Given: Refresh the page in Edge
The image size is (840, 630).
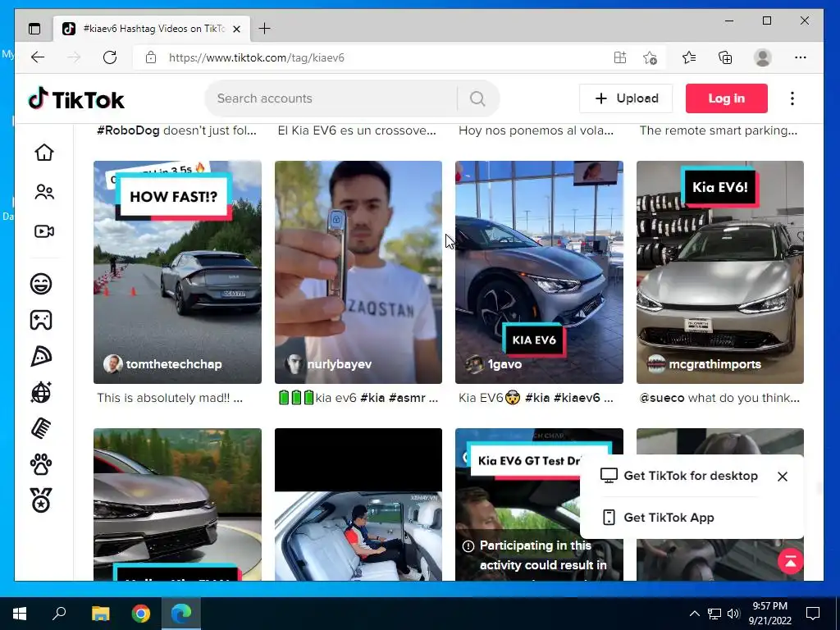Looking at the screenshot, I should coord(110,57).
